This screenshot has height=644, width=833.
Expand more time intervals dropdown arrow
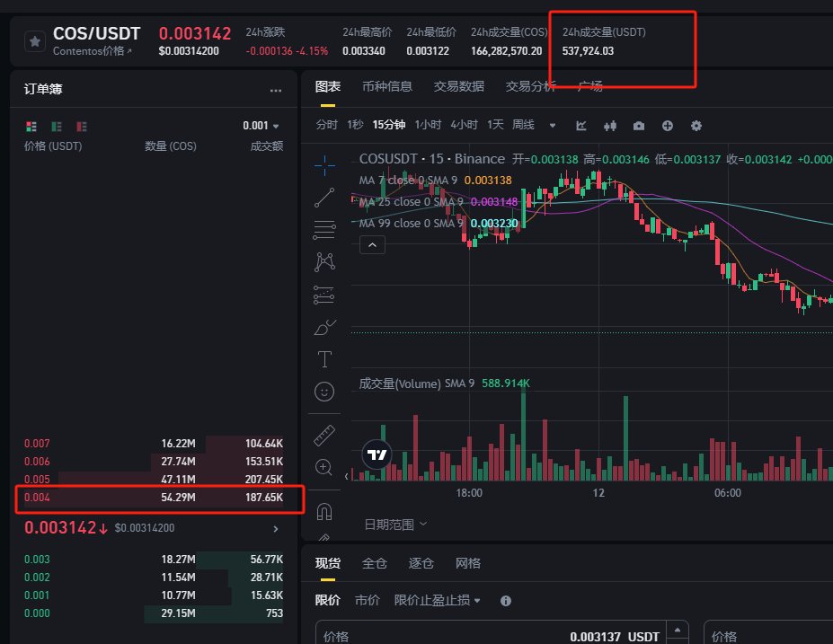(x=553, y=126)
